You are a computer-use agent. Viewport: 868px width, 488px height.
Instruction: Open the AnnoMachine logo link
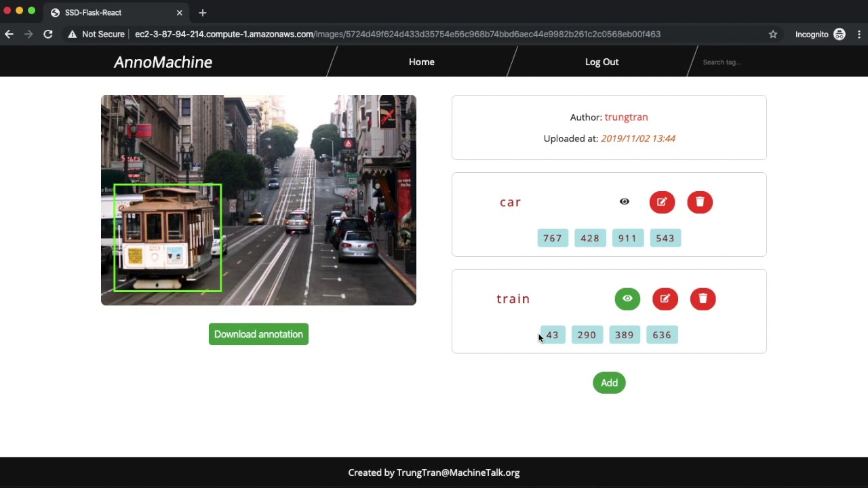tap(163, 62)
